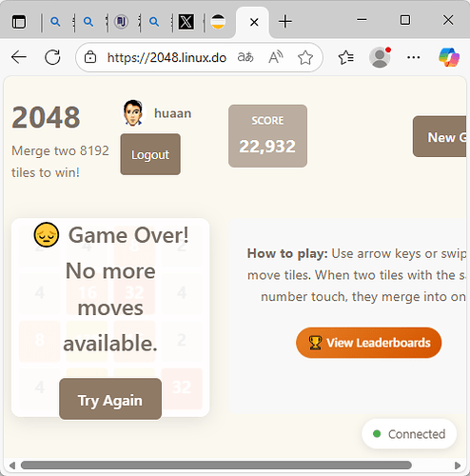Minimize the browser window
470x476 pixels.
362,20
